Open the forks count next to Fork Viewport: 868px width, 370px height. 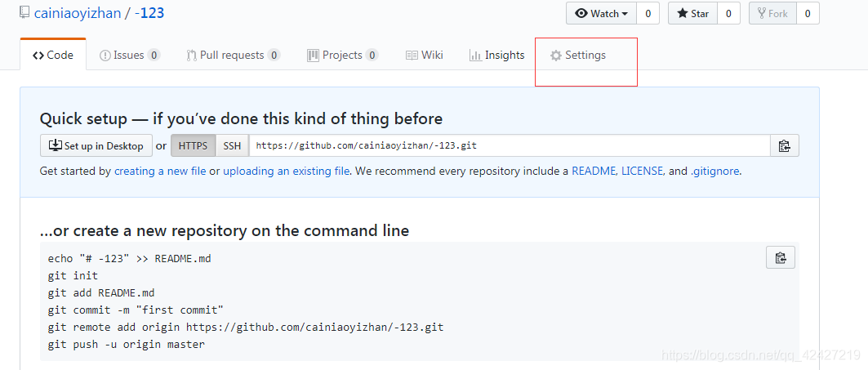tap(808, 14)
